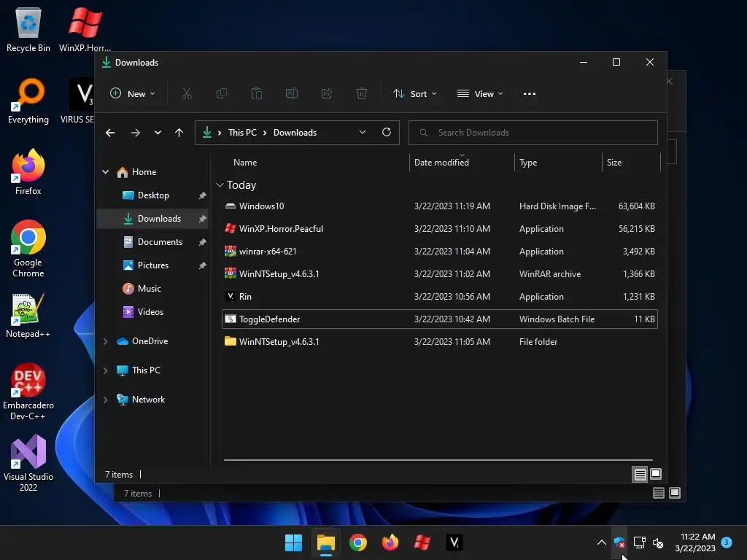Select WinXP.Horror.Peacful application file
747x560 pixels.
point(440,228)
